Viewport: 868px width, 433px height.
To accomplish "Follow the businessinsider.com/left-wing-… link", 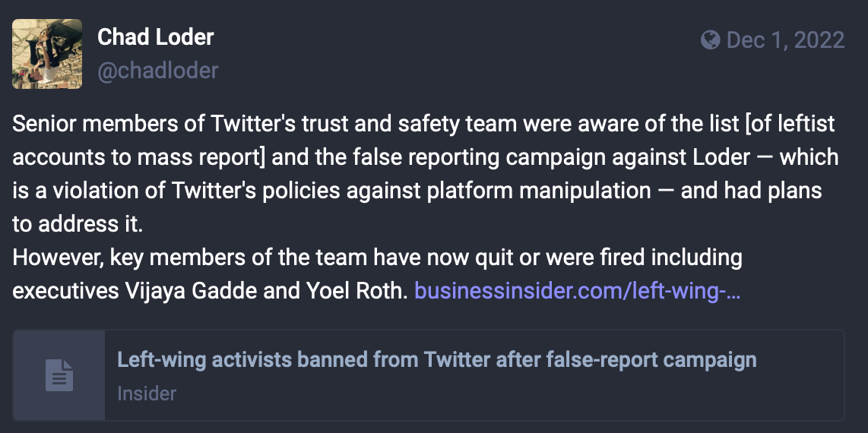I will (578, 290).
